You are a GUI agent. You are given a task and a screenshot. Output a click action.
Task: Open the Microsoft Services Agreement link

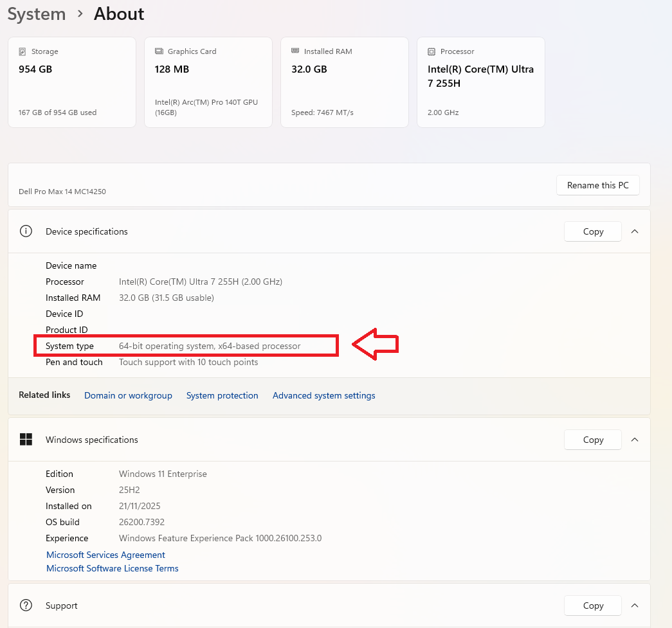105,555
